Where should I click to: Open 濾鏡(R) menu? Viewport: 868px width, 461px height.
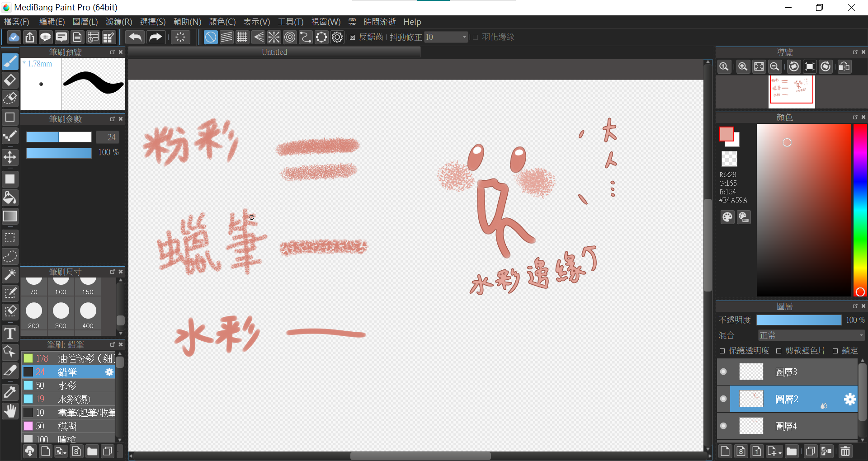point(119,22)
